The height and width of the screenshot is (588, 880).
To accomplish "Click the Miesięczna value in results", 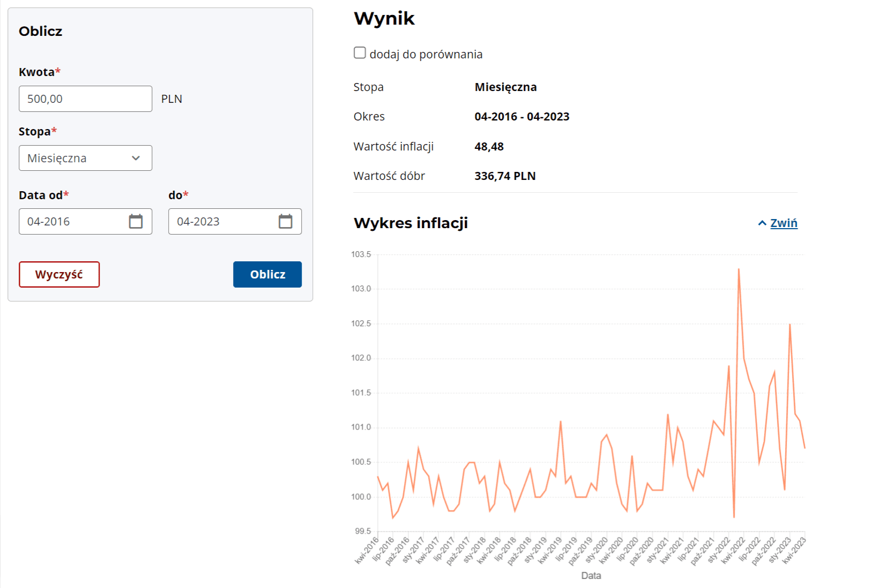I will click(505, 87).
